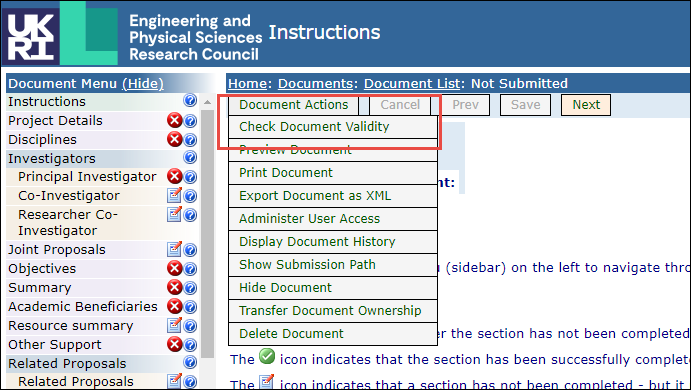Click edit status icon beside Researcher Co-Investigator
This screenshot has height=390, width=691.
[x=175, y=214]
